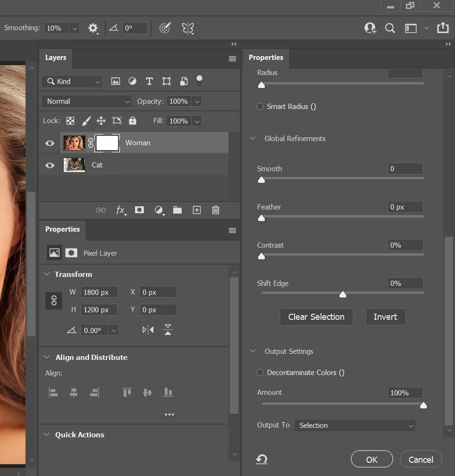Open the smoothing options gear icon
The width and height of the screenshot is (455, 476).
tap(93, 28)
